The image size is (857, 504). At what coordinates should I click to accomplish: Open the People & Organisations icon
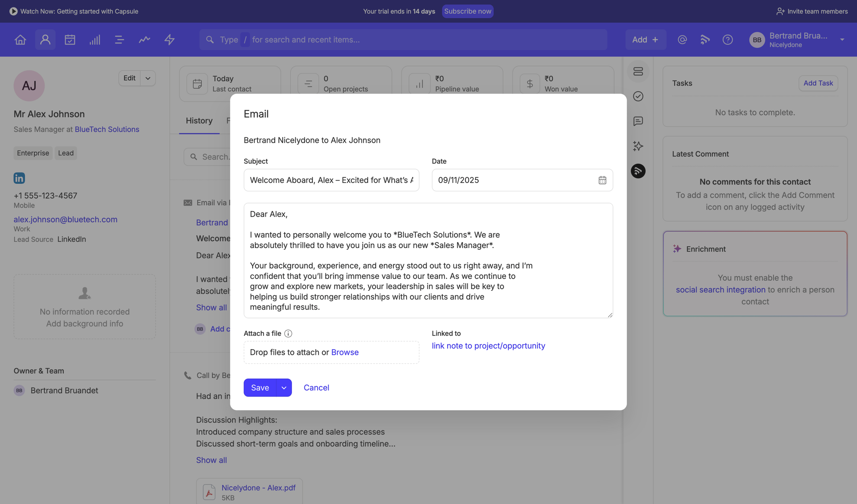(x=45, y=40)
